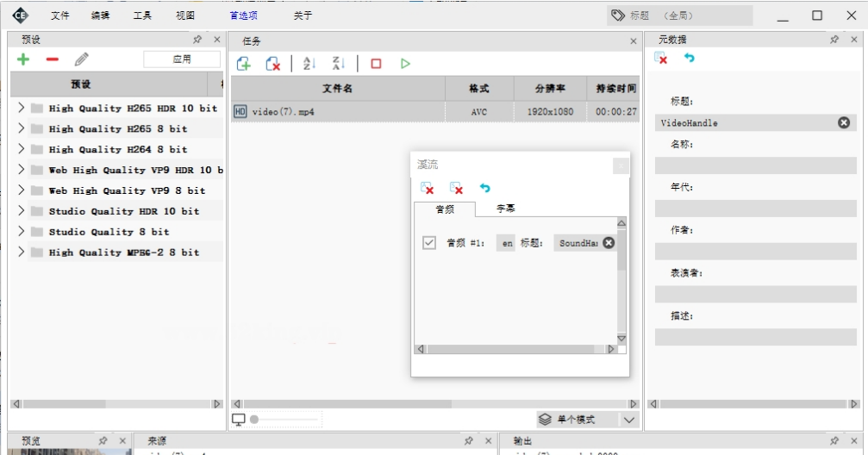The image size is (868, 455).
Task: Click the 年代 metadata input field
Action: [756, 209]
